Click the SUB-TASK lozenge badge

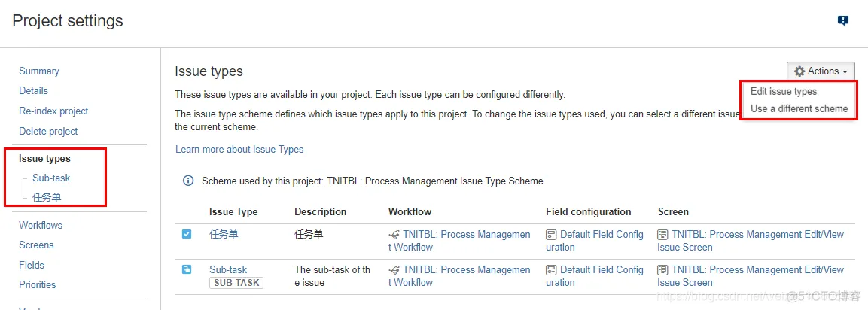pos(236,283)
